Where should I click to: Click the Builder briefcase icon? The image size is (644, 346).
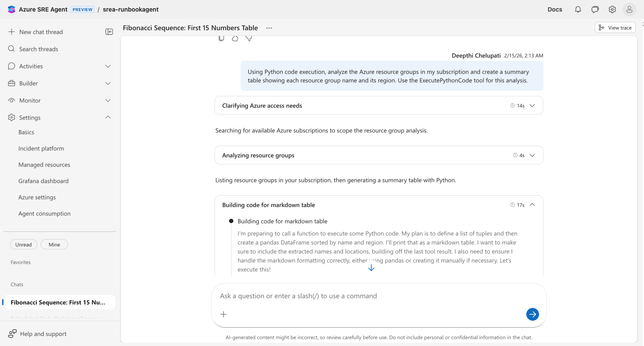point(12,83)
